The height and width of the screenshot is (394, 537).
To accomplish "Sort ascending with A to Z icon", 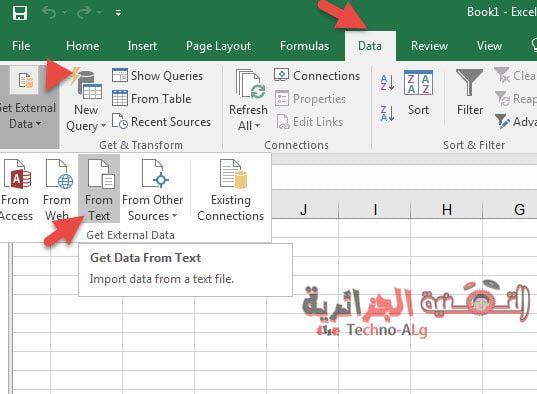I will click(x=387, y=82).
